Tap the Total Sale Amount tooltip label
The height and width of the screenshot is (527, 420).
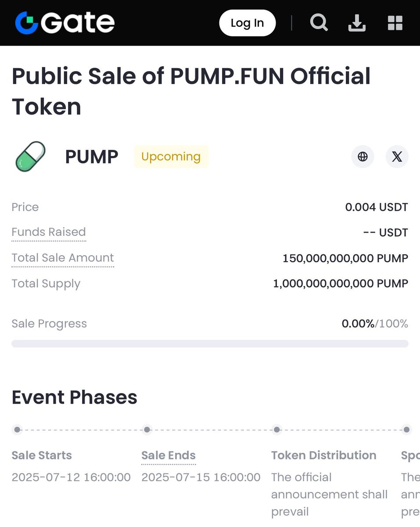point(63,258)
